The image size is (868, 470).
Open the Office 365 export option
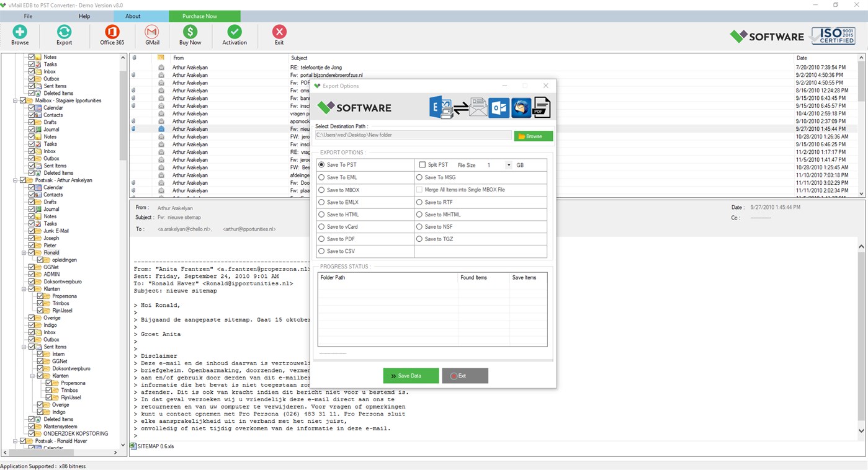click(112, 34)
